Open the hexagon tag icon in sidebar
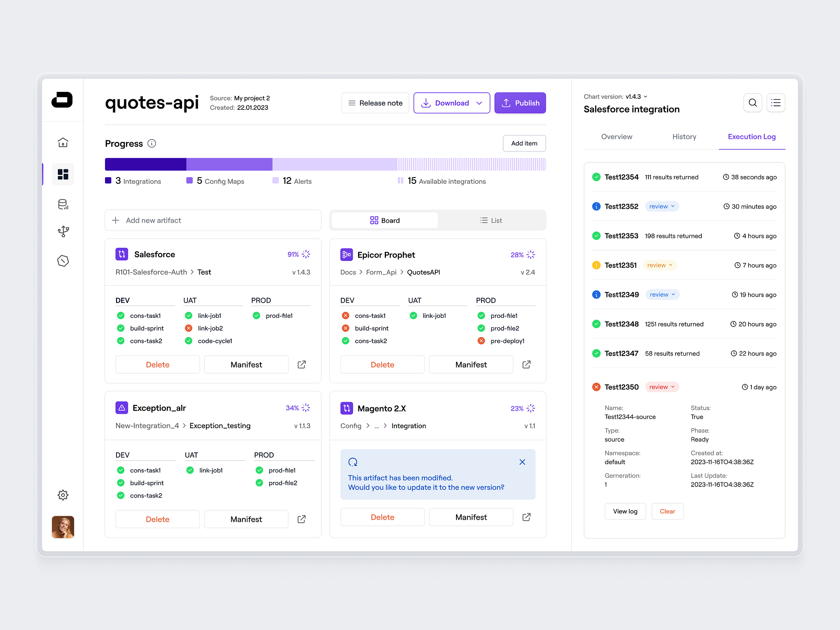840x630 pixels. tap(63, 261)
